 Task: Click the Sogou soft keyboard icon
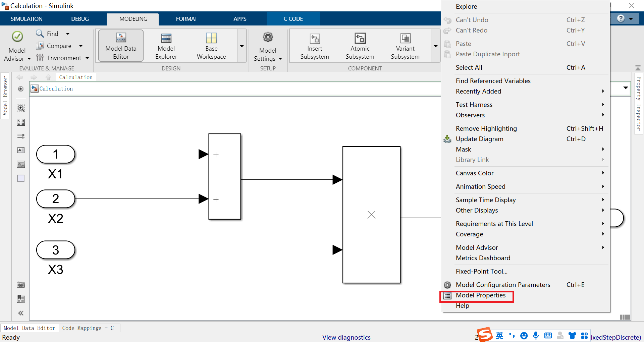548,336
